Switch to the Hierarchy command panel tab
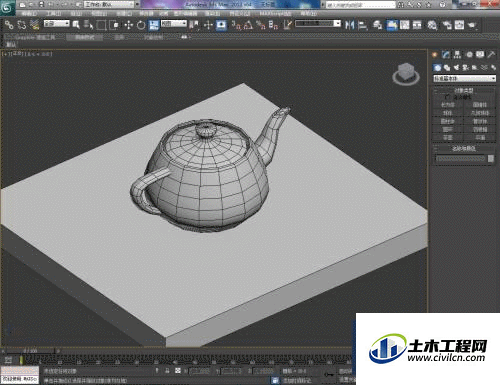This screenshot has width=500, height=385. (x=457, y=54)
